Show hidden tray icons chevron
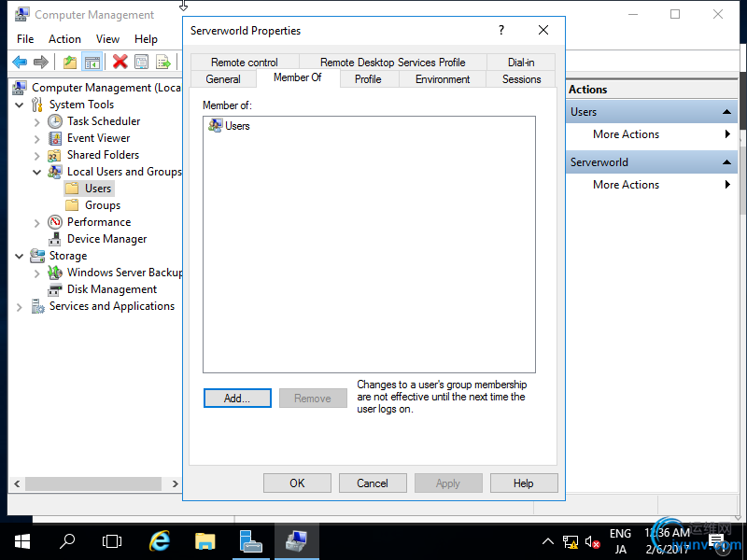Screen dimensions: 747x560 pyautogui.click(x=548, y=541)
